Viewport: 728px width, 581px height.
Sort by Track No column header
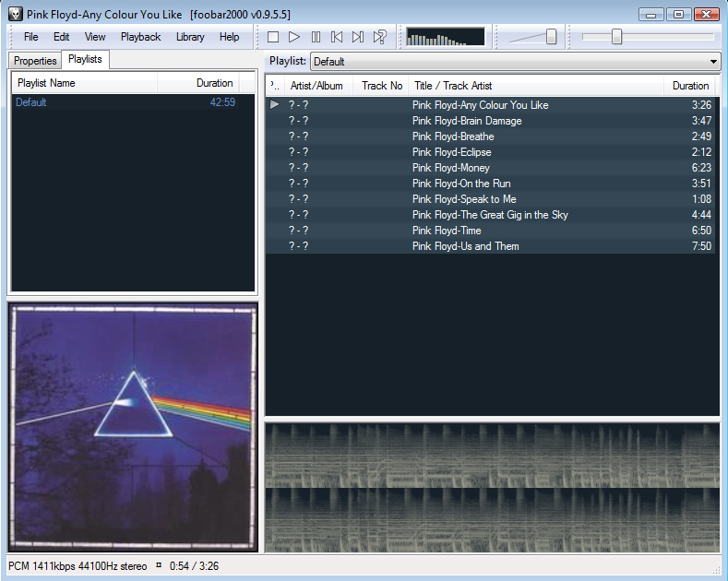[381, 86]
